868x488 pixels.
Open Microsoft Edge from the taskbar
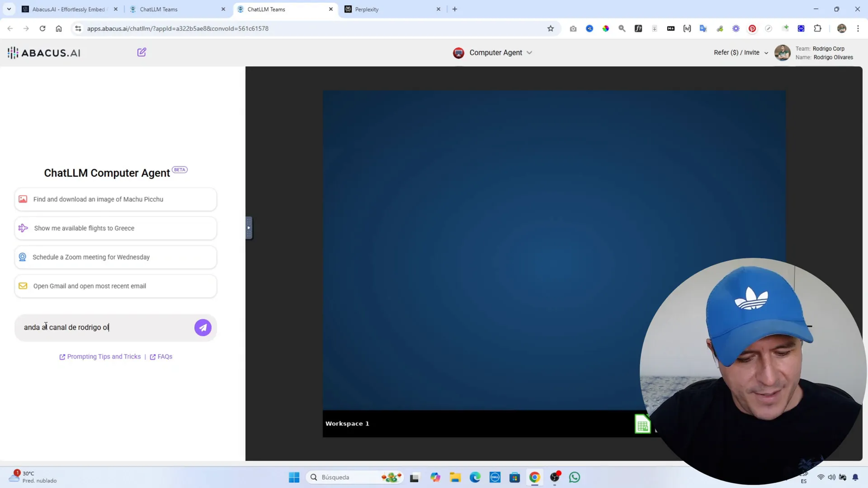tap(475, 477)
